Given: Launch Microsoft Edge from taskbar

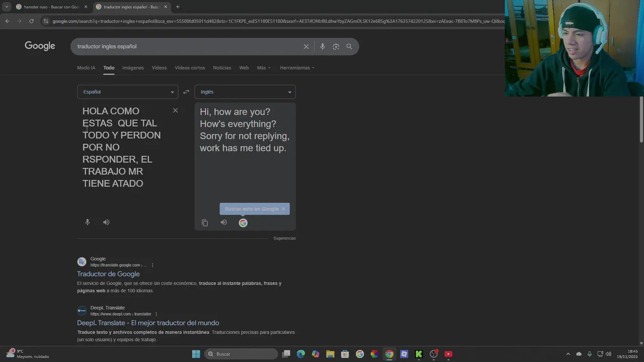Looking at the screenshot, I should [x=301, y=354].
